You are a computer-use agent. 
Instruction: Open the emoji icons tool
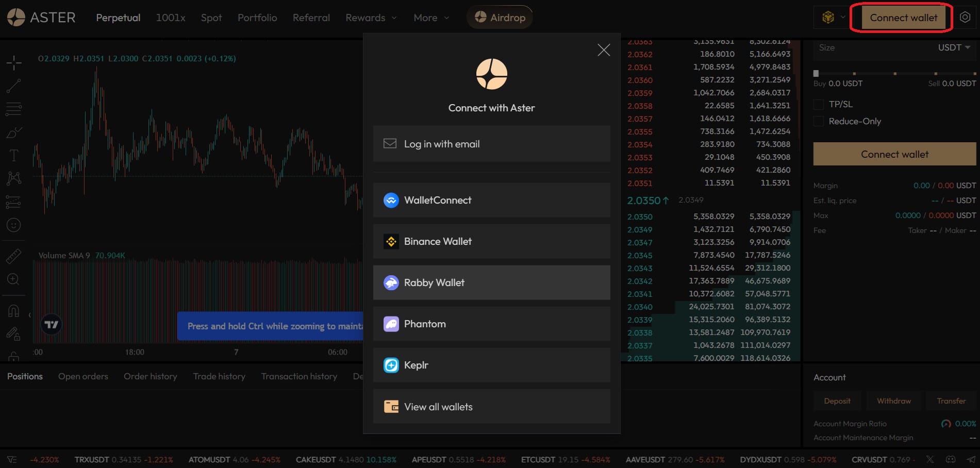(14, 225)
